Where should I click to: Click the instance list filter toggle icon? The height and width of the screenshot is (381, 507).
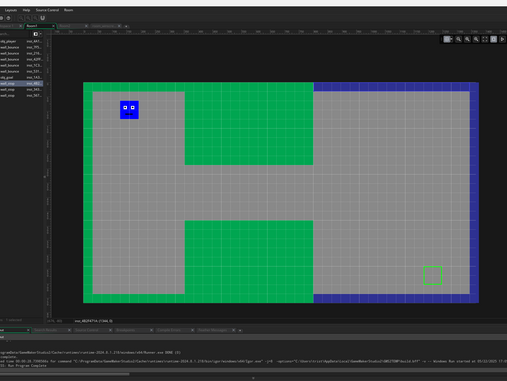tap(35, 34)
